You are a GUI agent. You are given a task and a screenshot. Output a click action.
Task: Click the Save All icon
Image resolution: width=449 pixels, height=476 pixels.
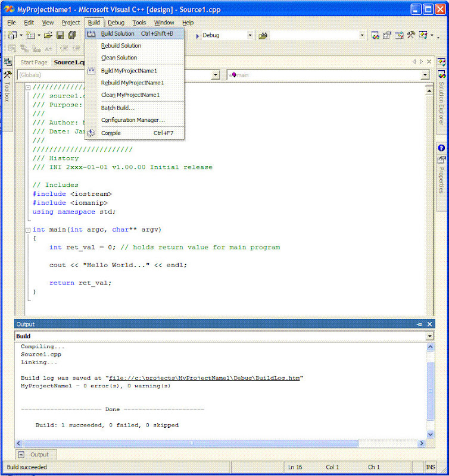[x=72, y=35]
